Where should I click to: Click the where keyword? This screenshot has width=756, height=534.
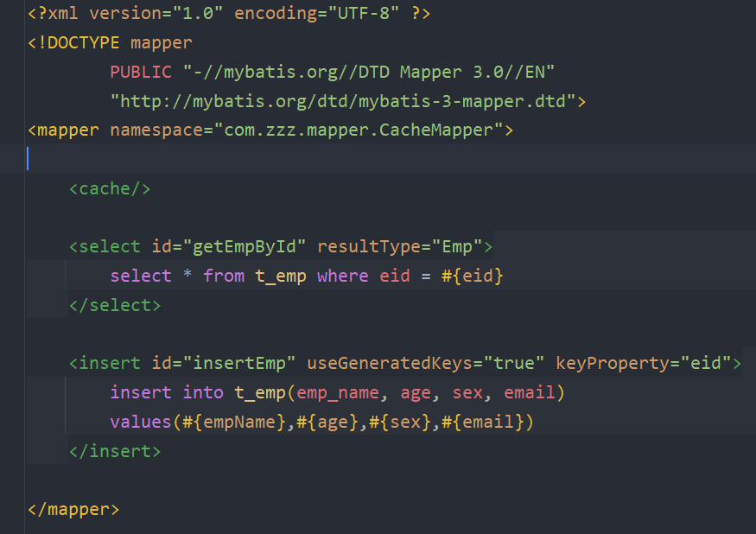coord(343,276)
